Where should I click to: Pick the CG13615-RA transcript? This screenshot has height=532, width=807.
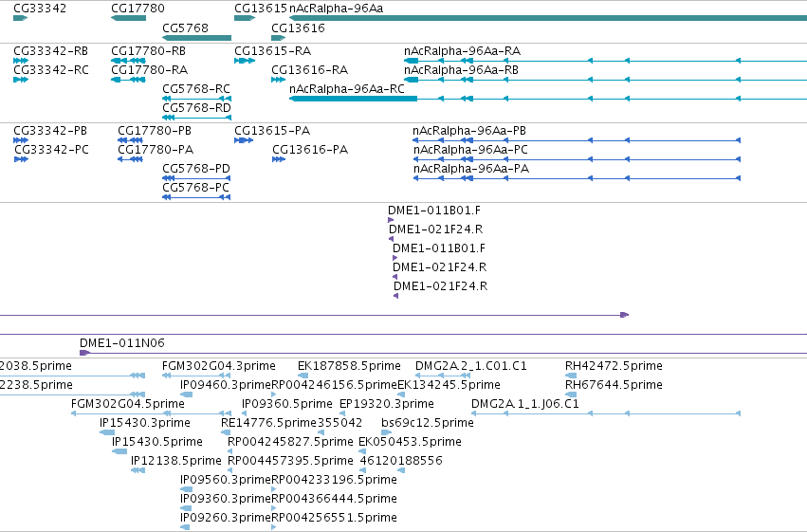pyautogui.click(x=245, y=61)
